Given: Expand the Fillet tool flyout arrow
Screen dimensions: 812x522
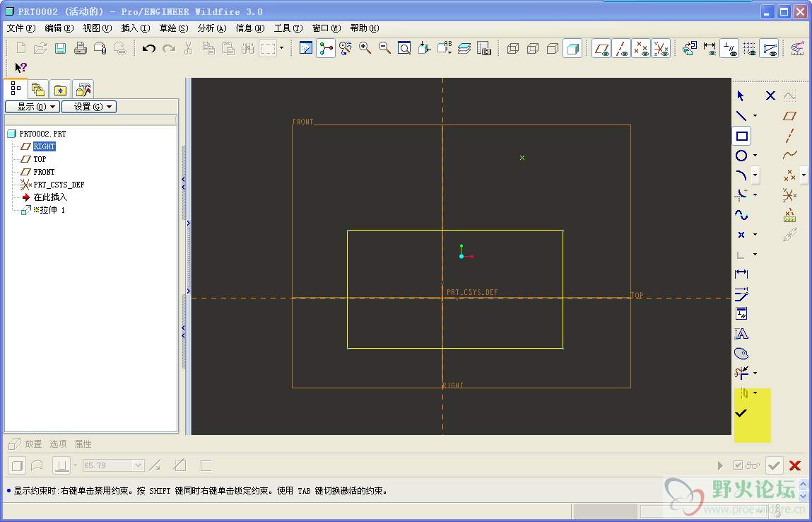Looking at the screenshot, I should [755, 195].
